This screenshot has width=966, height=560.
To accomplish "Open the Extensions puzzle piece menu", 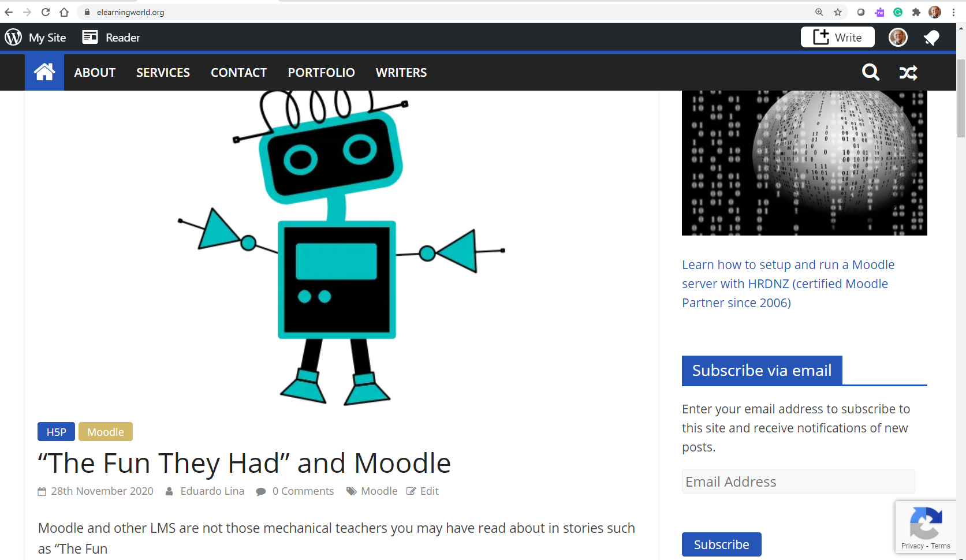I will pos(916,12).
